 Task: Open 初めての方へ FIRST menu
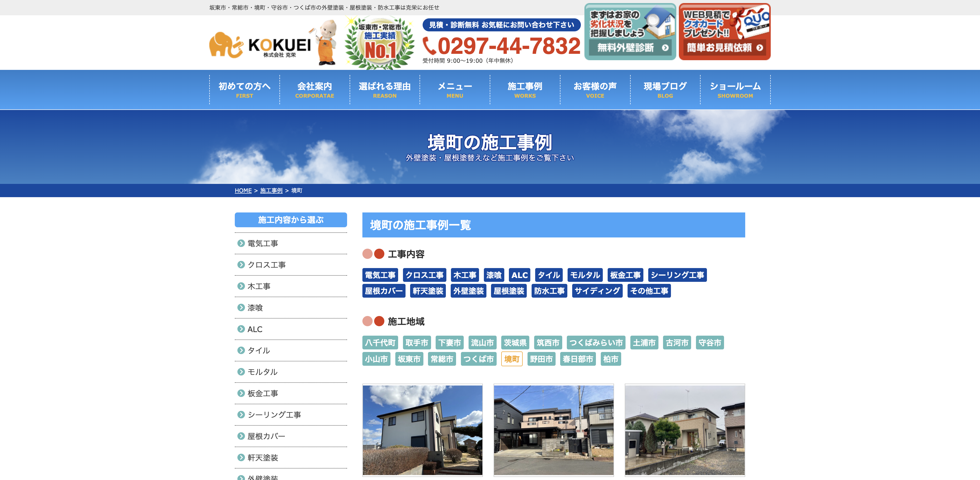click(244, 90)
